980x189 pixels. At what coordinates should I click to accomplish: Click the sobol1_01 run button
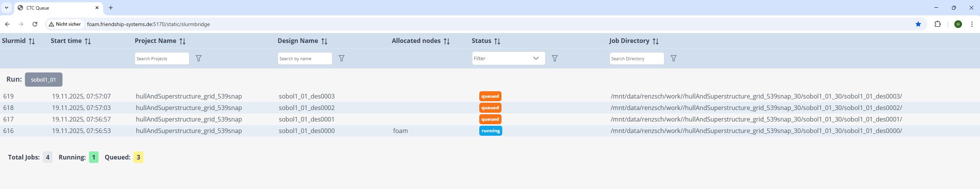pyautogui.click(x=43, y=80)
